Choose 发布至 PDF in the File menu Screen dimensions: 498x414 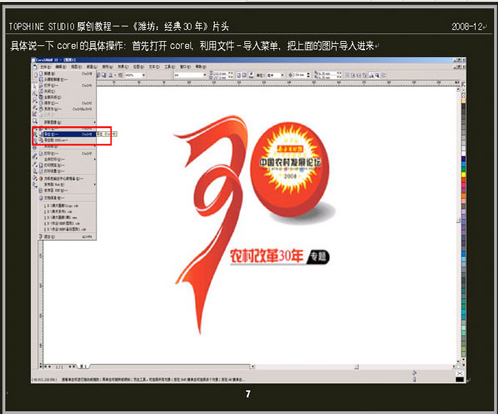click(68, 190)
